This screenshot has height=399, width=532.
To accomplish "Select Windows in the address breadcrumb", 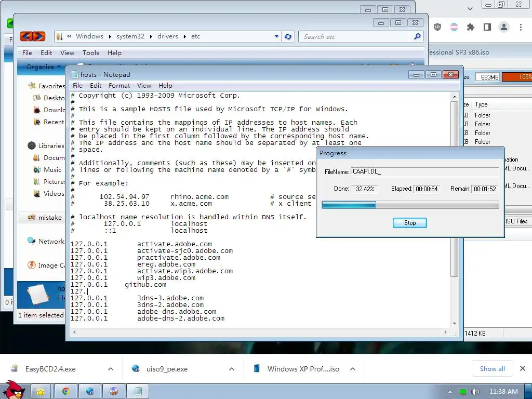I will click(x=89, y=36).
